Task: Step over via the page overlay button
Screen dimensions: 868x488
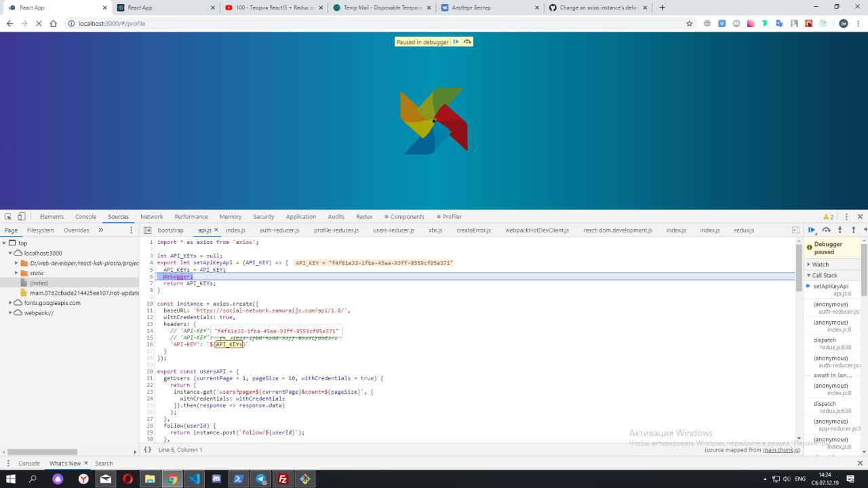Action: [x=467, y=42]
